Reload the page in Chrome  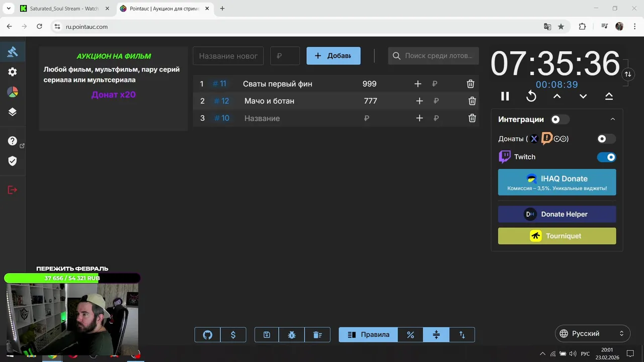click(39, 27)
